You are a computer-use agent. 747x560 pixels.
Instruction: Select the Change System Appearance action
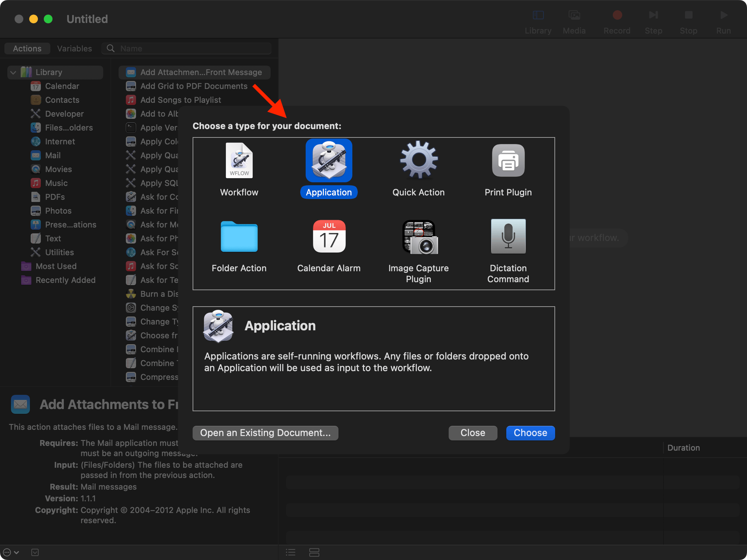[151, 308]
